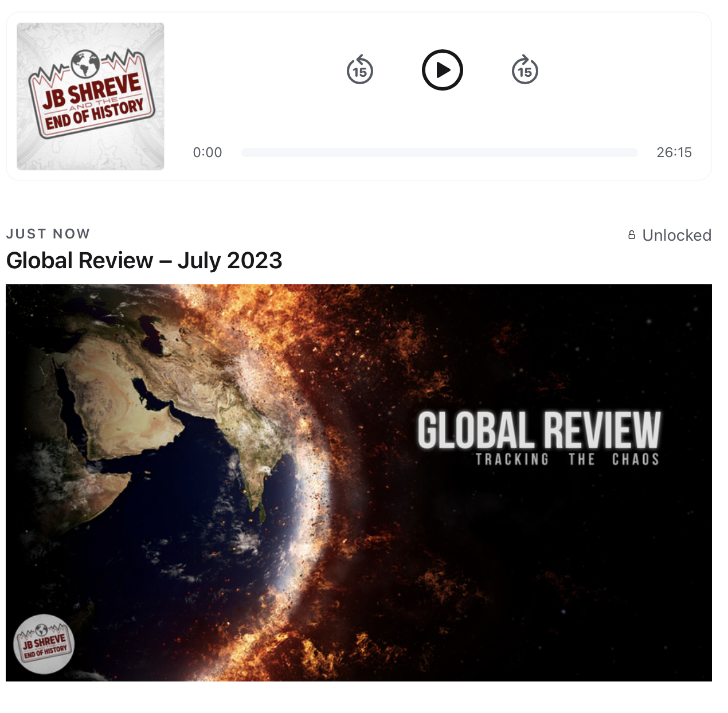The image size is (728, 713).
Task: Open the Global Review – July 2023 title
Action: [x=144, y=261]
